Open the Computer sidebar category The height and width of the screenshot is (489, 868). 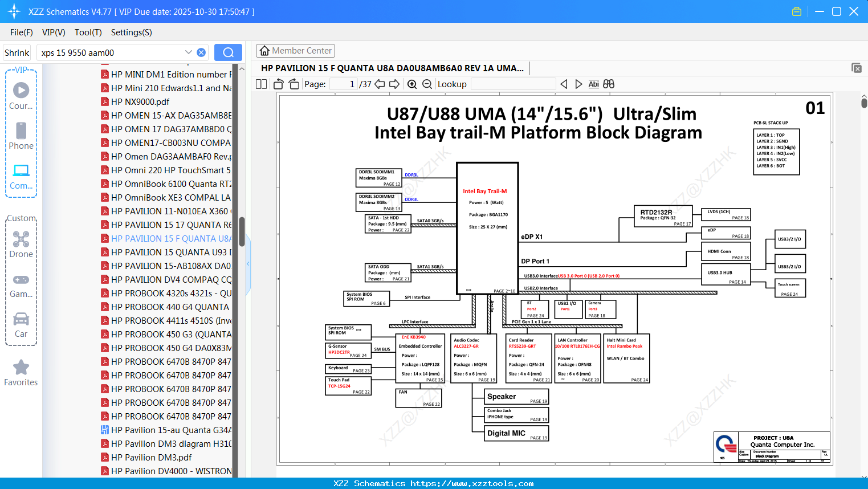coord(21,176)
